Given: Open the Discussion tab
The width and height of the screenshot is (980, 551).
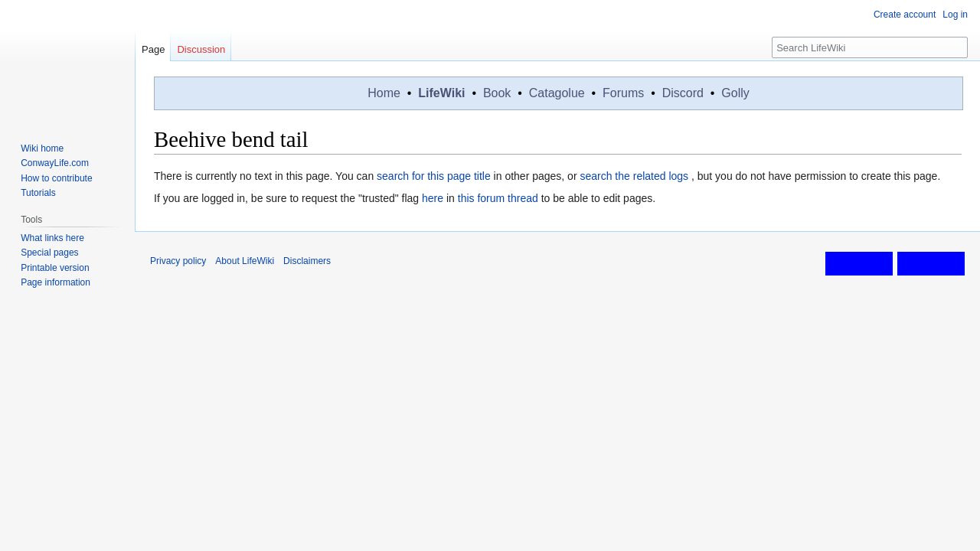Looking at the screenshot, I should (201, 49).
